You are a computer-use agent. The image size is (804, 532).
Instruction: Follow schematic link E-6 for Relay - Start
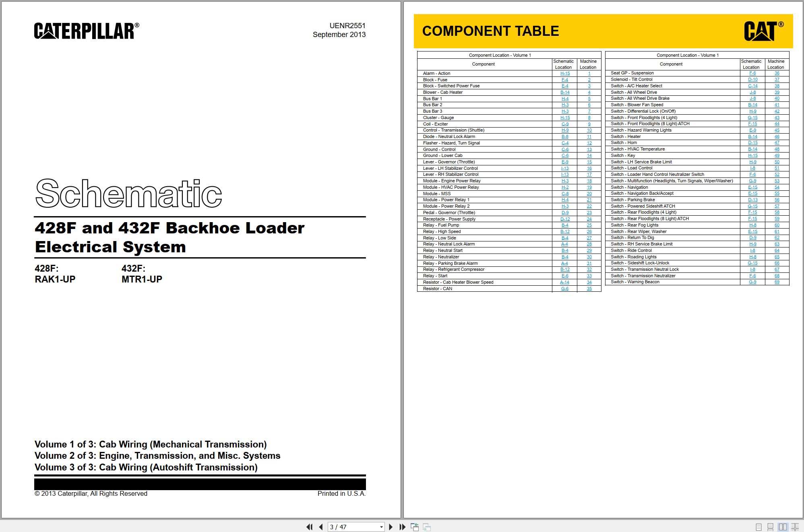(x=565, y=276)
